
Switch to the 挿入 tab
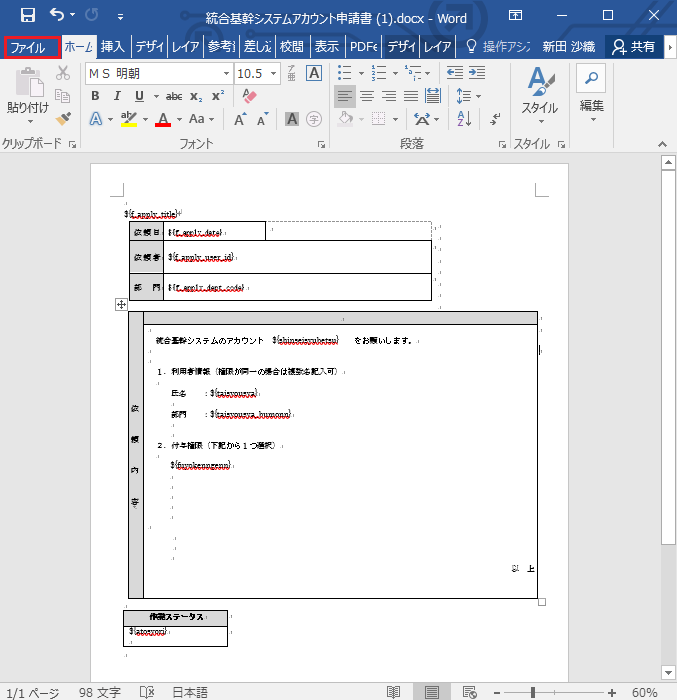(x=113, y=46)
